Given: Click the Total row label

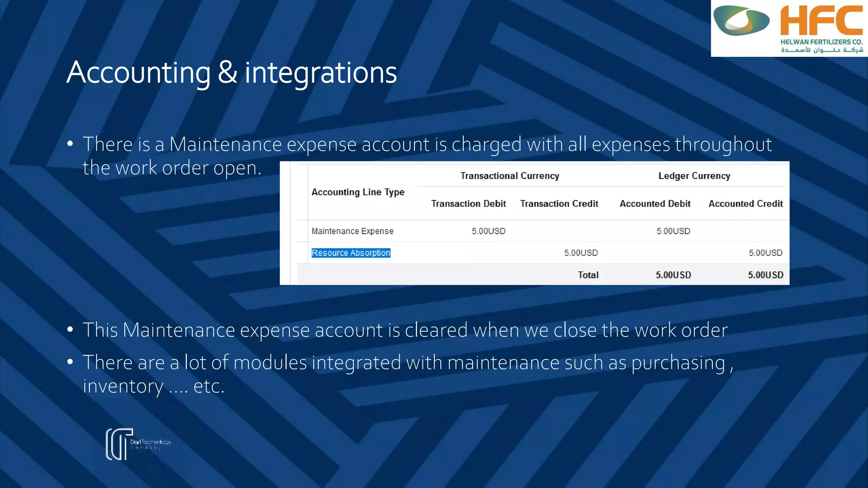Looking at the screenshot, I should (x=588, y=275).
